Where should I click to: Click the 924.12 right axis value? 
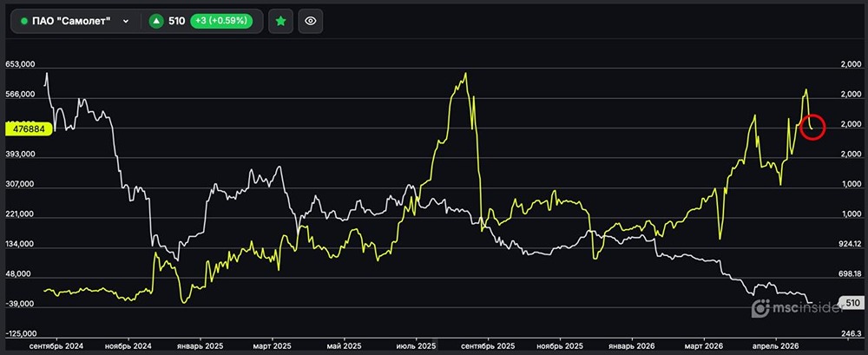[x=851, y=244]
